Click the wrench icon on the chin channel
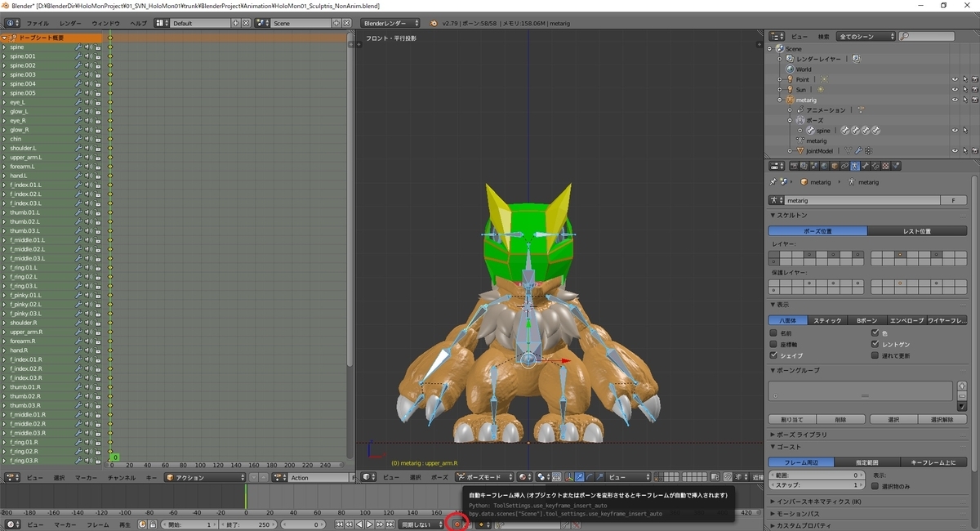980x531 pixels. (79, 139)
